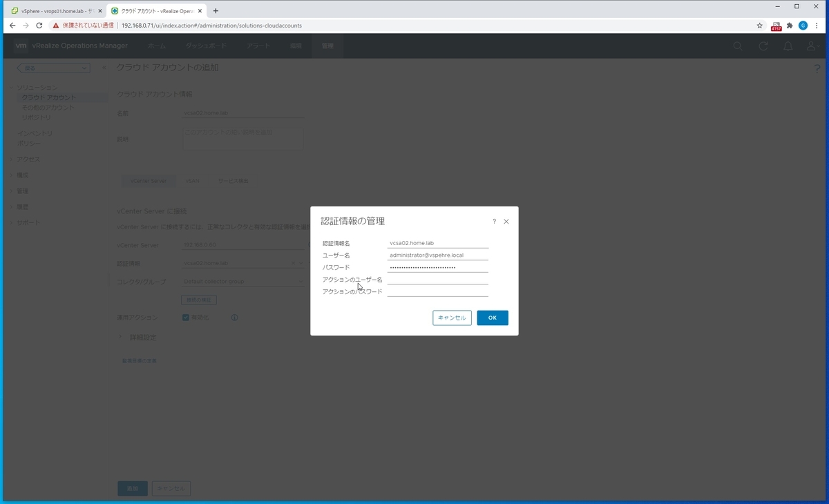Select クラウド アカウント in sidebar

[49, 97]
